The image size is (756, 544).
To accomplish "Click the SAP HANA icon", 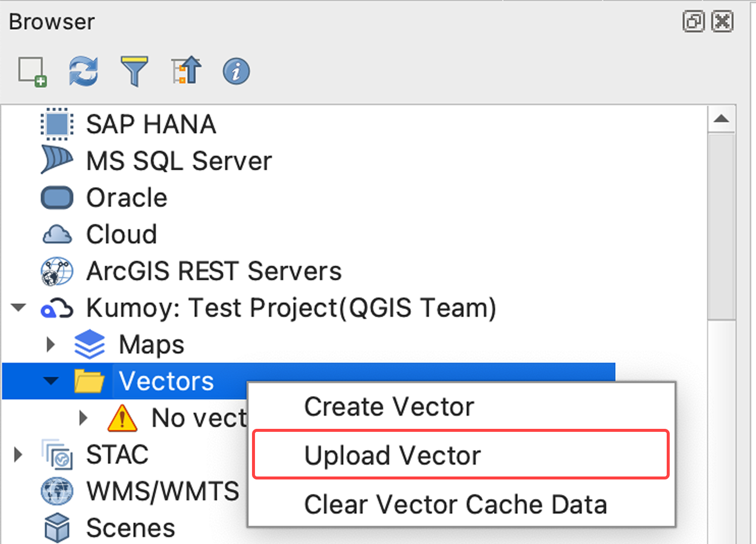I will (x=57, y=124).
